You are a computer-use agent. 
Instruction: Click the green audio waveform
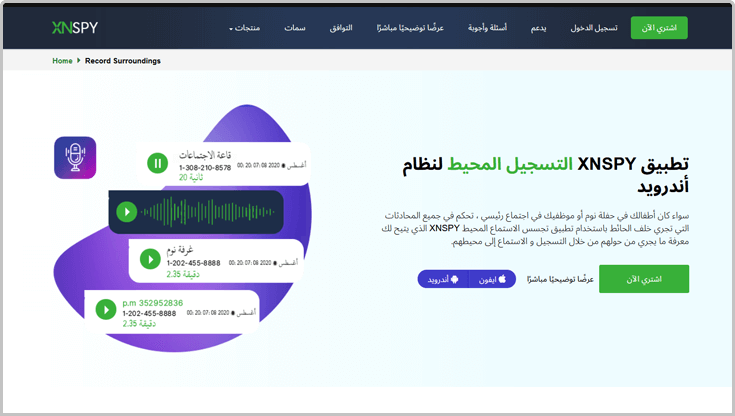click(x=208, y=212)
